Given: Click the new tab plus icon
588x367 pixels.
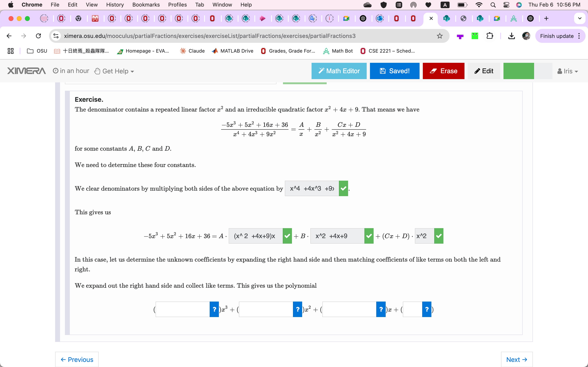Looking at the screenshot, I should (546, 18).
